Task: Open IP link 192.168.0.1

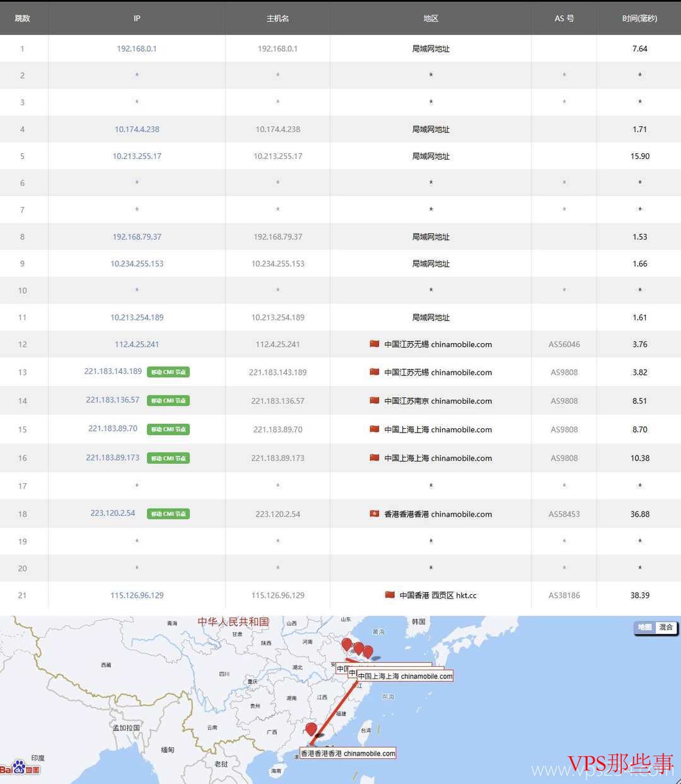Action: tap(137, 49)
